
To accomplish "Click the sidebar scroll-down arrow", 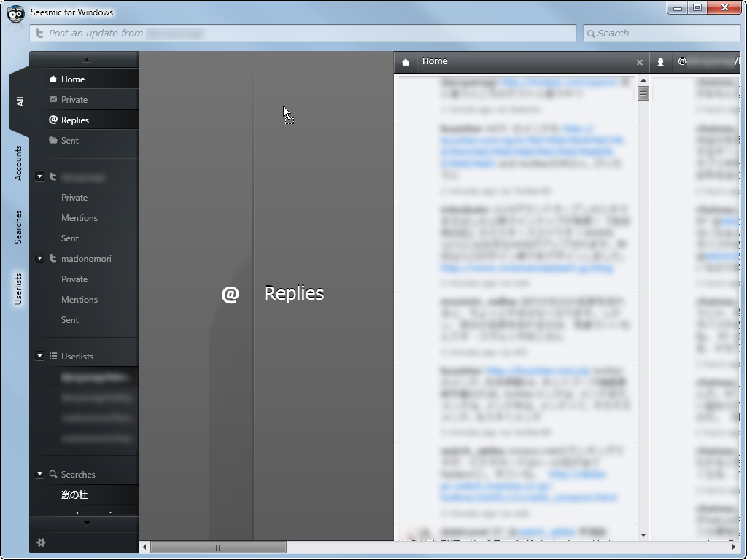I will (x=86, y=524).
